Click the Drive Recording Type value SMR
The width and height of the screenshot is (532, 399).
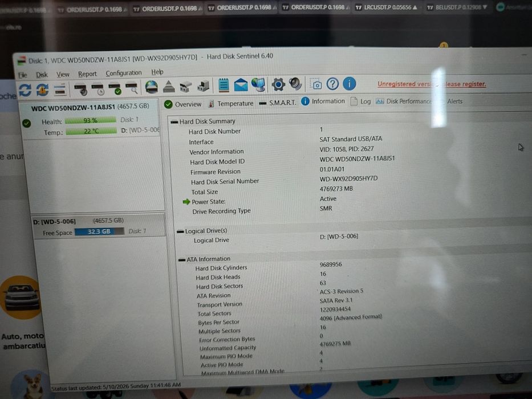(326, 208)
